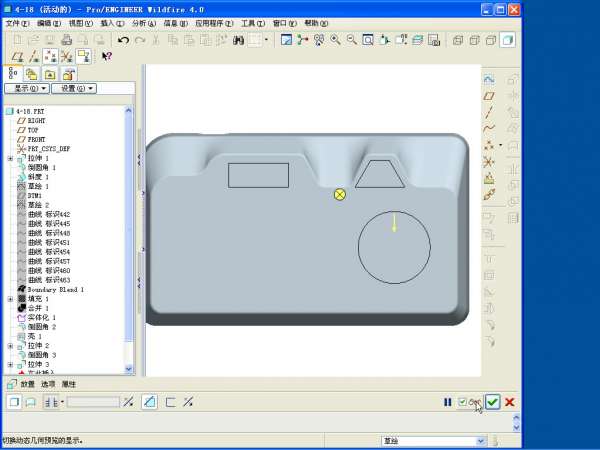Viewport: 600px width, 450px height.
Task: Open the 属性 dashboard panel
Action: click(x=69, y=384)
